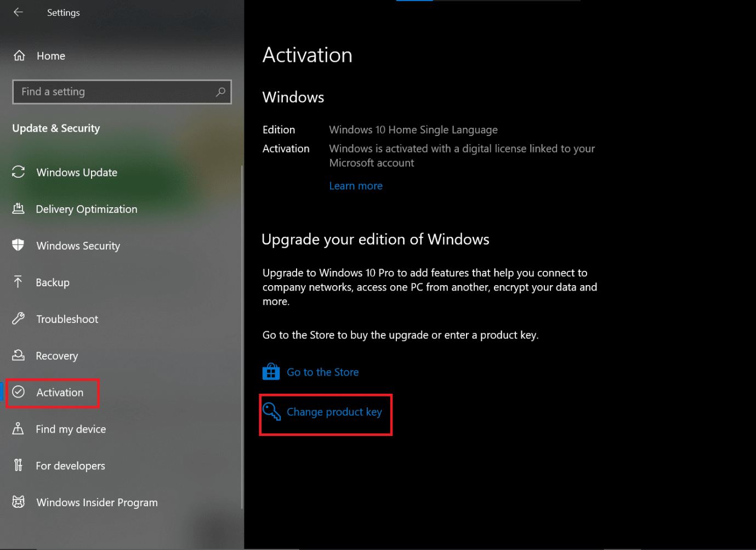The height and width of the screenshot is (550, 756).
Task: Open Windows Update settings
Action: click(x=77, y=172)
